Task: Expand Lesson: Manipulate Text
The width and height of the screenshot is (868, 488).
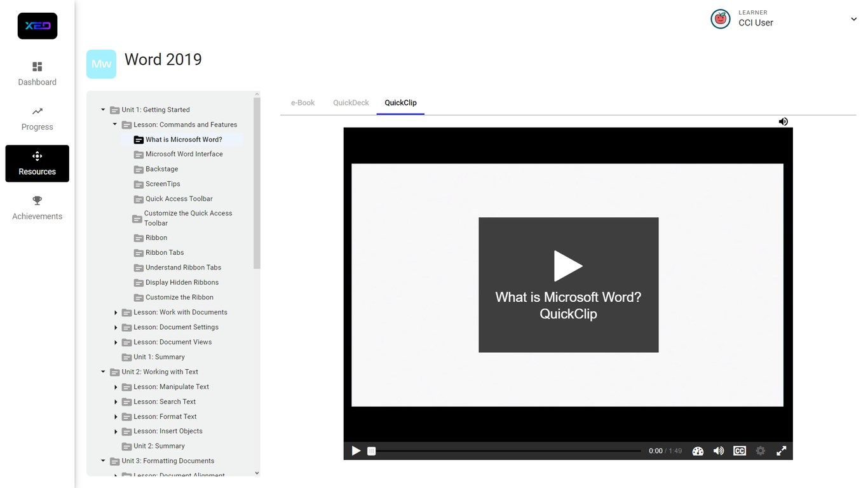Action: click(x=116, y=387)
